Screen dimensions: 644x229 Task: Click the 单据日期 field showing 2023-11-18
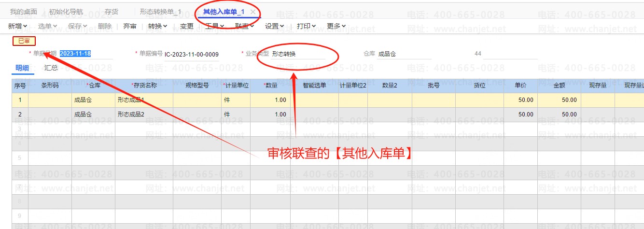click(x=86, y=54)
